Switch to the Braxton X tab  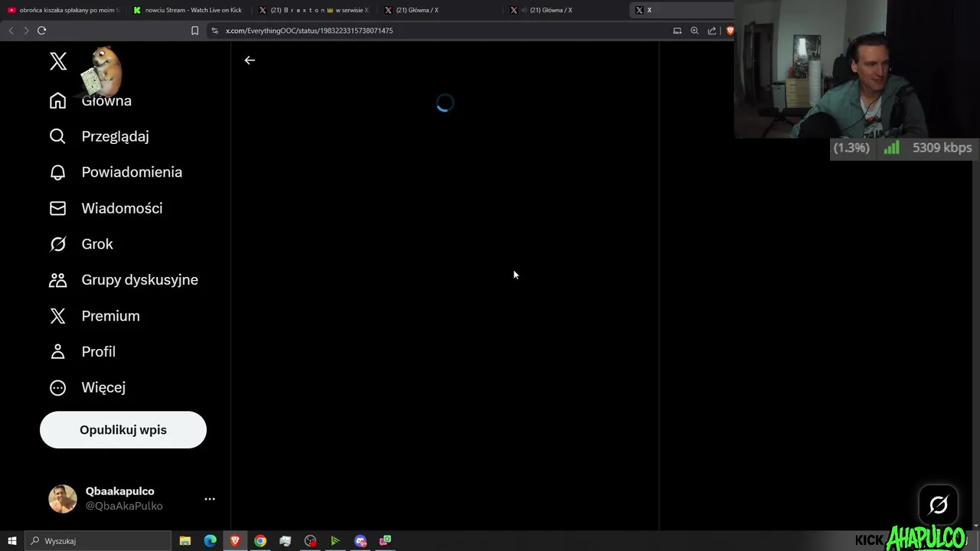coord(315,10)
